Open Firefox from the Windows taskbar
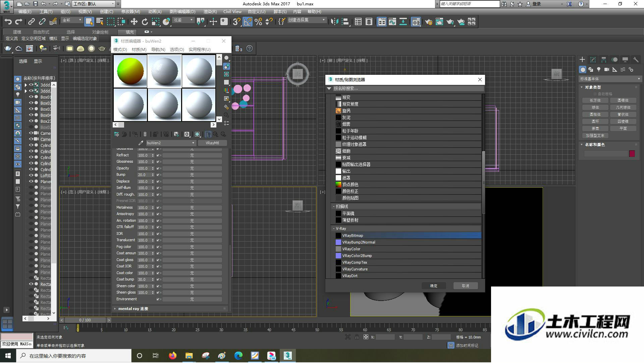The height and width of the screenshot is (363, 644). 173,356
